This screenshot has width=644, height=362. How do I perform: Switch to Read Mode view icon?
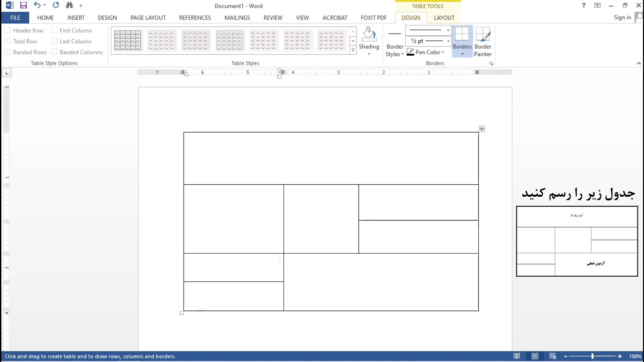517,356
